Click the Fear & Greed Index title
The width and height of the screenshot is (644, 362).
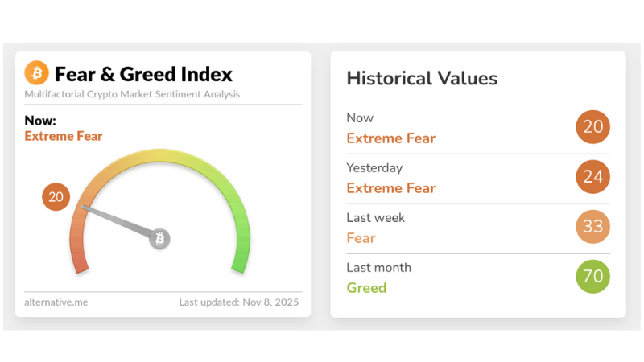pos(143,75)
